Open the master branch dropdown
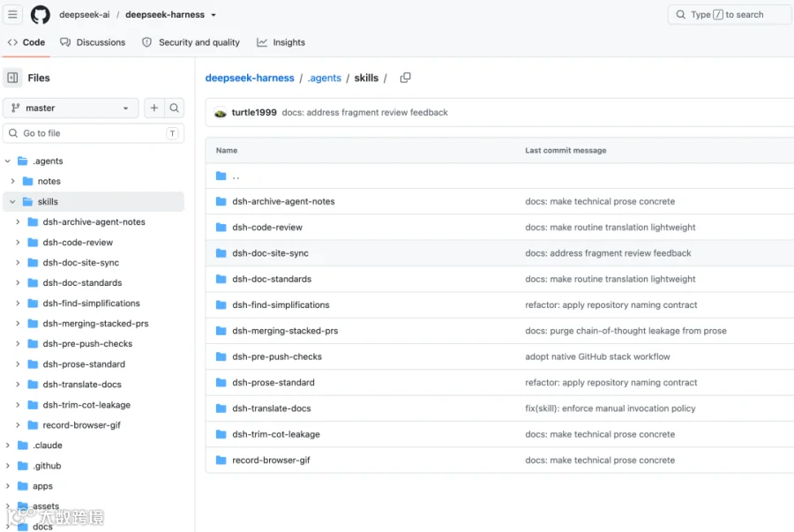This screenshot has height=532, width=794. (x=71, y=108)
